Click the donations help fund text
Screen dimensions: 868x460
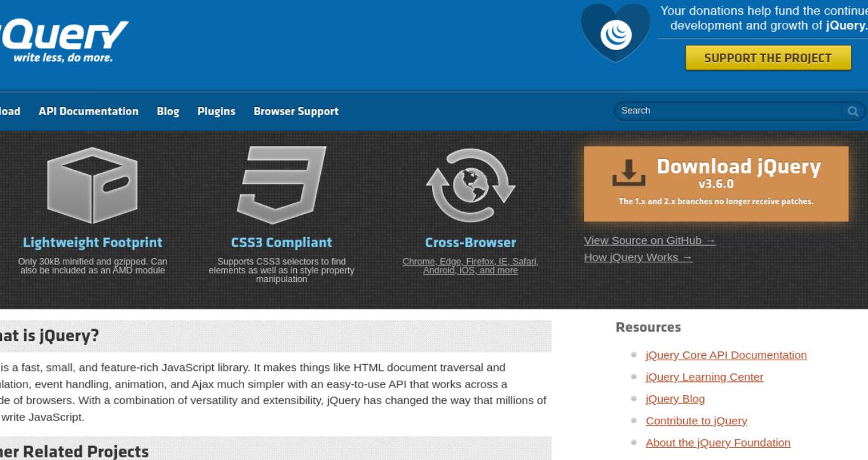tap(764, 18)
